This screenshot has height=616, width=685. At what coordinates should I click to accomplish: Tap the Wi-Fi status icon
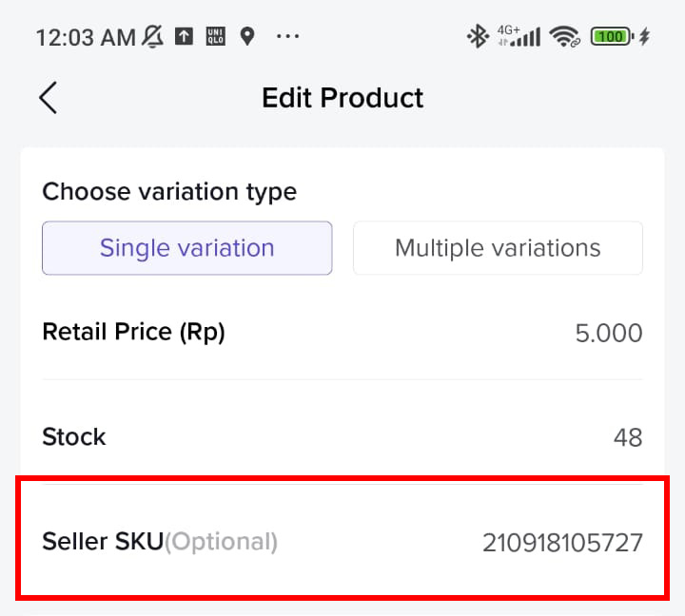[x=565, y=36]
